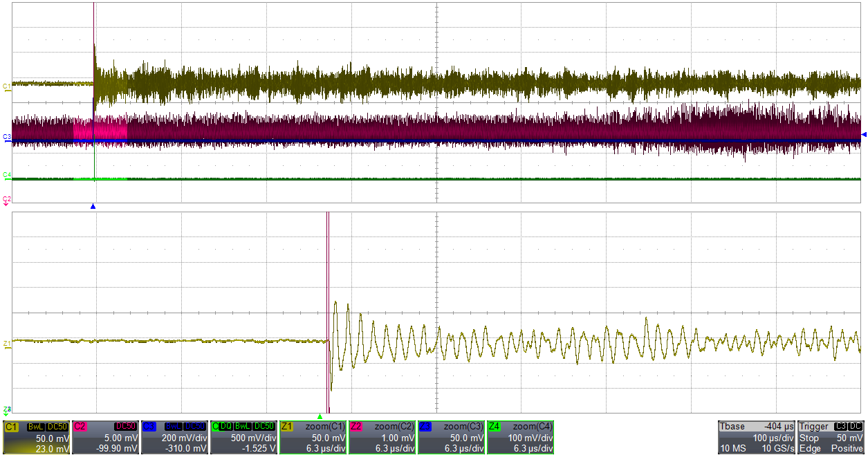Click the C4 ground level marker on the upper grid
Screen dimensions: 868x455
click(x=7, y=175)
